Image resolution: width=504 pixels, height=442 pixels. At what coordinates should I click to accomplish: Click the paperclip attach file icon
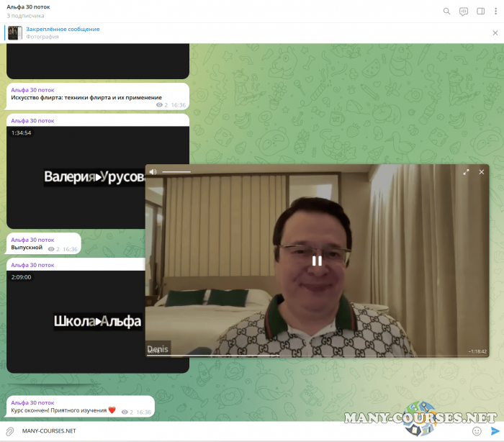click(10, 430)
